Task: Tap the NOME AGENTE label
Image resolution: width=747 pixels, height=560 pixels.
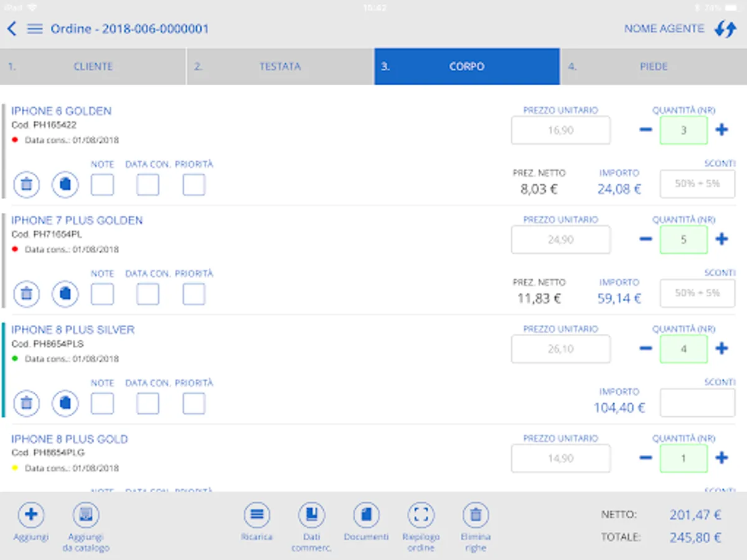Action: pos(664,29)
